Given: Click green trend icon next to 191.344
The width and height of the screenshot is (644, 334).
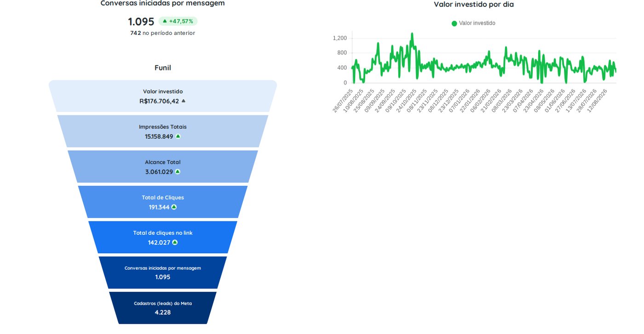Looking at the screenshot, I should (174, 207).
